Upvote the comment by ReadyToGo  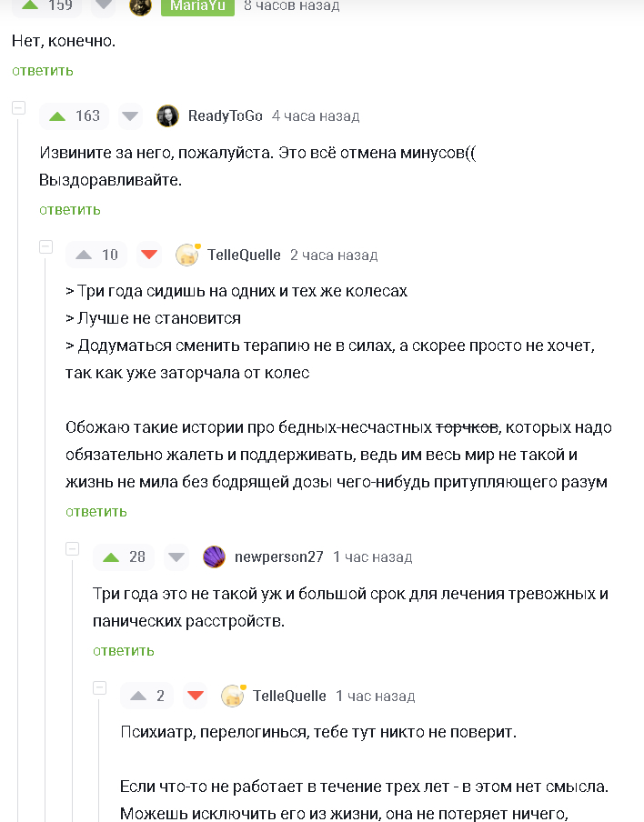[57, 116]
